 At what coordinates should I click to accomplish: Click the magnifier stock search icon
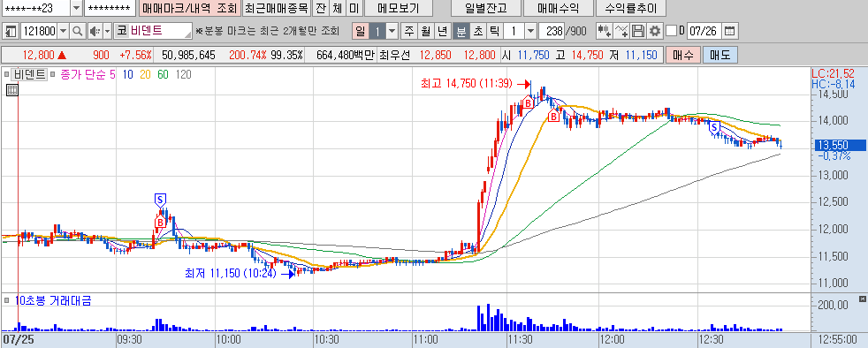coord(78,31)
